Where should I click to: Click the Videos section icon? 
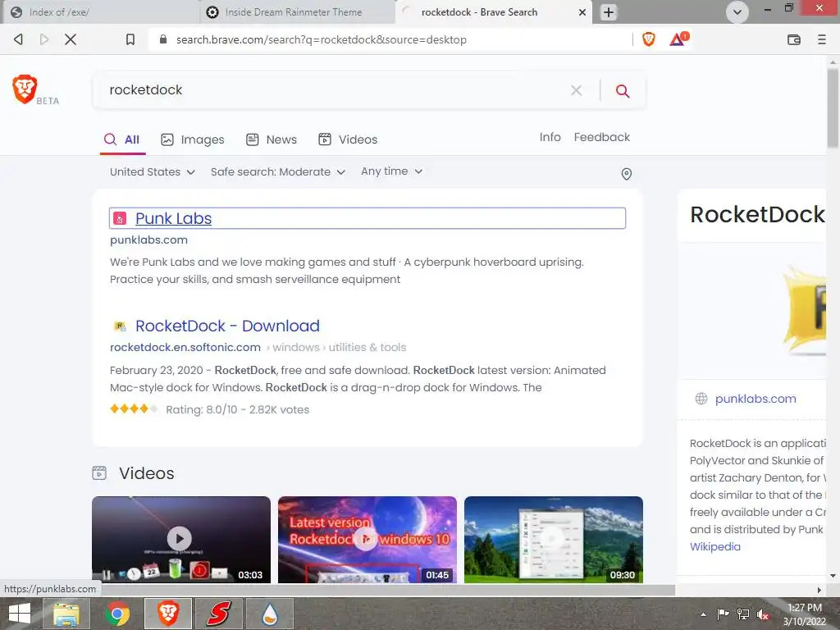tap(99, 473)
